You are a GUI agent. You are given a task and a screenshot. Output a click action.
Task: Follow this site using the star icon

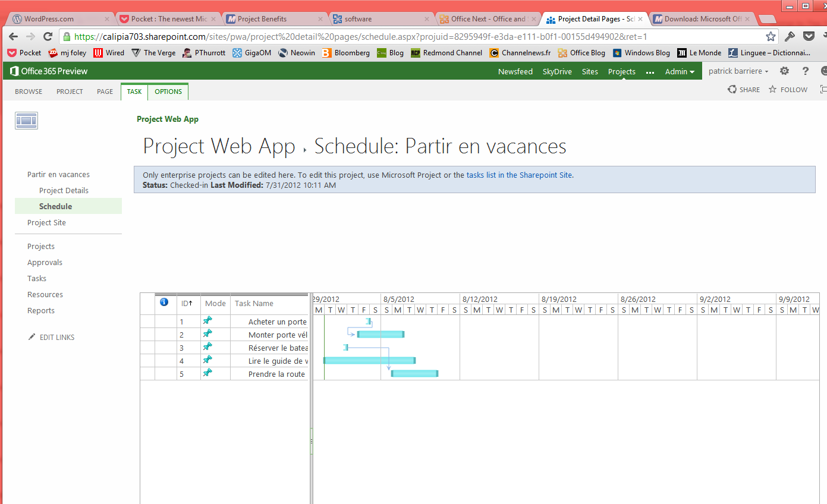(772, 90)
